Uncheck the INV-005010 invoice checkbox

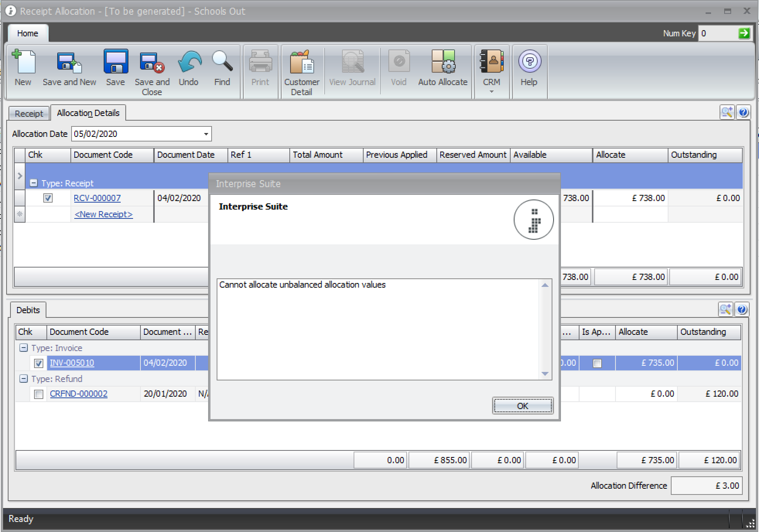[x=39, y=363]
